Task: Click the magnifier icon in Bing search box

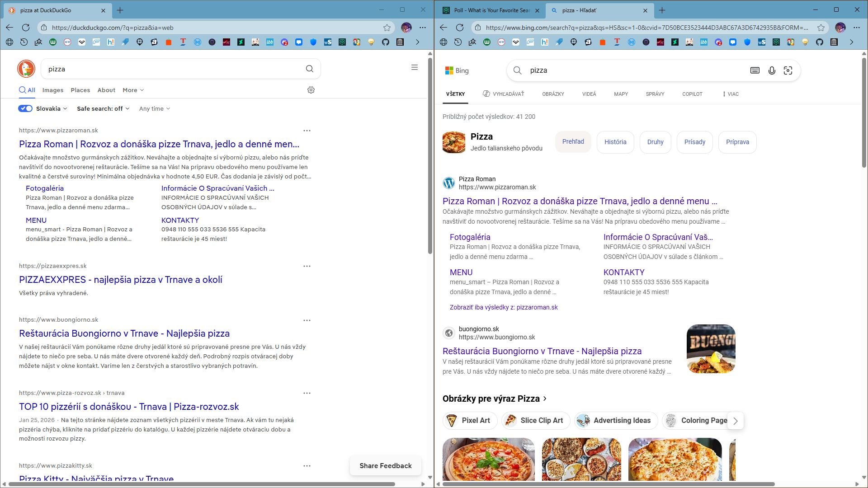Action: coord(518,70)
